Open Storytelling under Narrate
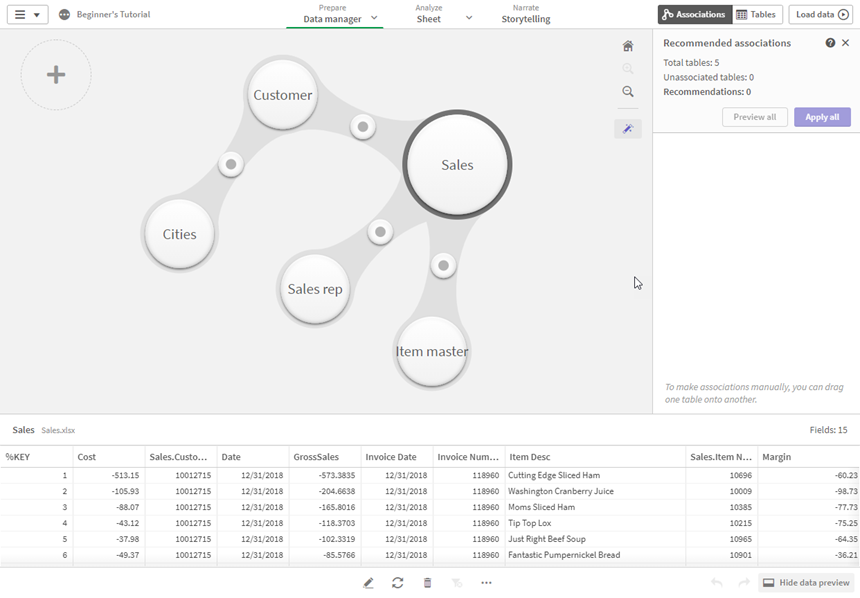The width and height of the screenshot is (860, 598). point(527,18)
